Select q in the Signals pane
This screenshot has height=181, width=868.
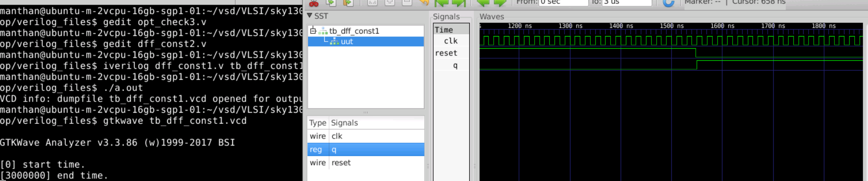coord(455,66)
